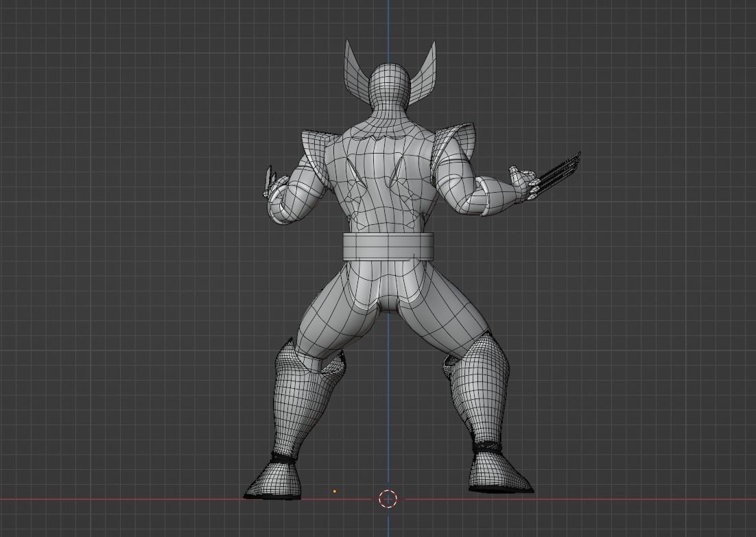Viewport: 756px width, 537px height.
Task: Select the character's head mesh
Action: point(389,86)
